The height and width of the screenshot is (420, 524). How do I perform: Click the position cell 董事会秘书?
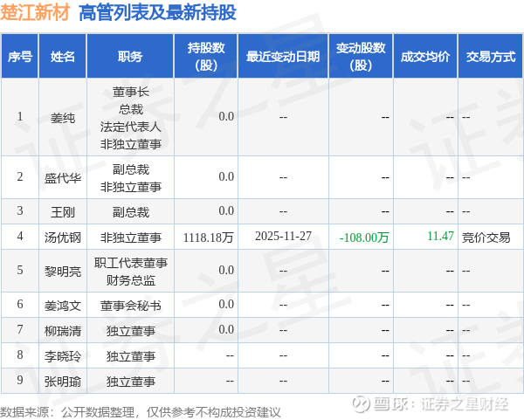[131, 306]
